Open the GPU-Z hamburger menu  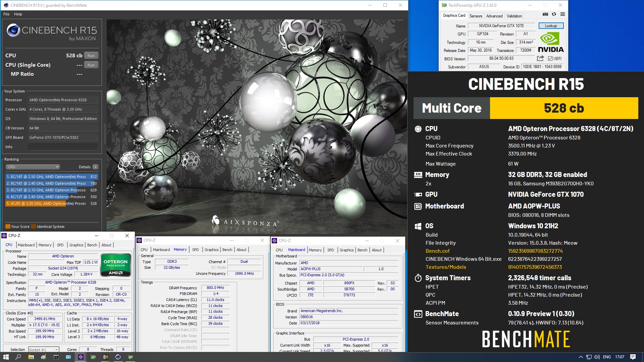pos(562,14)
